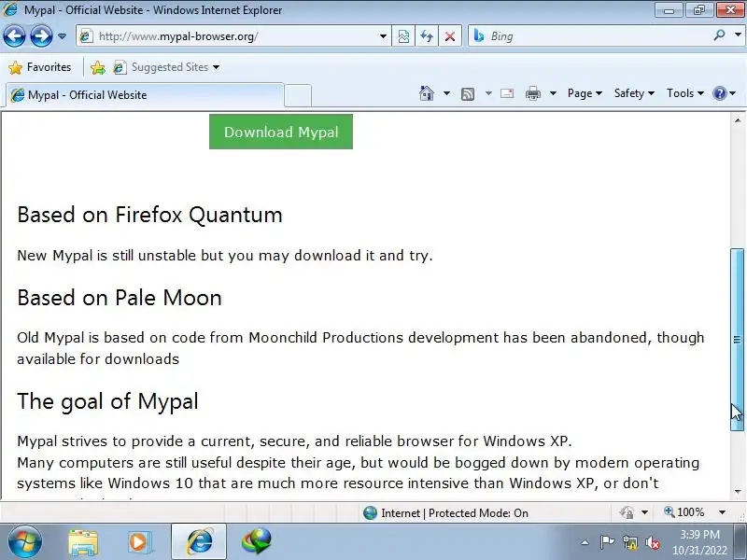Open Windows Media Player from taskbar
This screenshot has height=560, width=747.
(138, 542)
